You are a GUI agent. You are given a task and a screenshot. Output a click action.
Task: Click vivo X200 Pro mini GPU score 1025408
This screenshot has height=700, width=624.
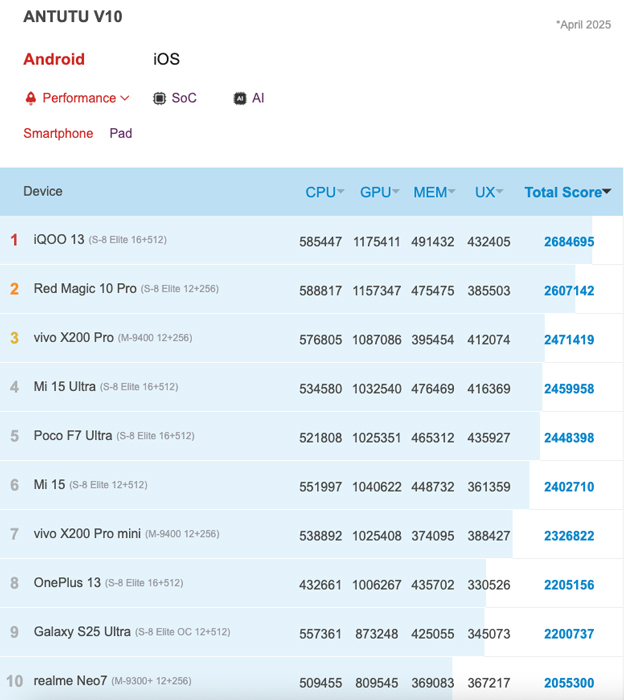(377, 536)
